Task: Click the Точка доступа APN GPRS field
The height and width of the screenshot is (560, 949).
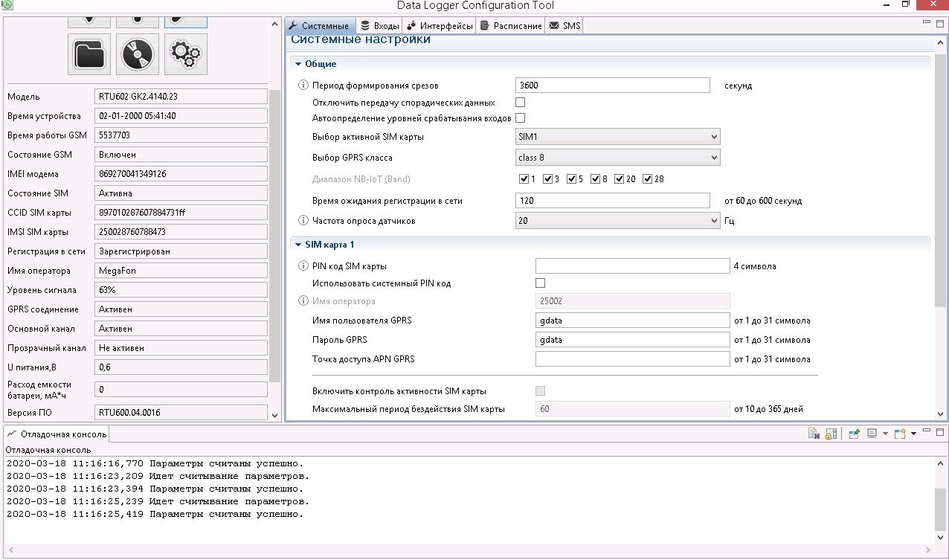Action: tap(633, 359)
